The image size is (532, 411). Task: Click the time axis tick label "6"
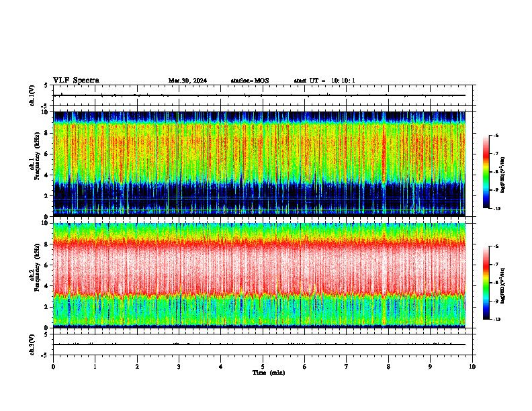click(305, 367)
